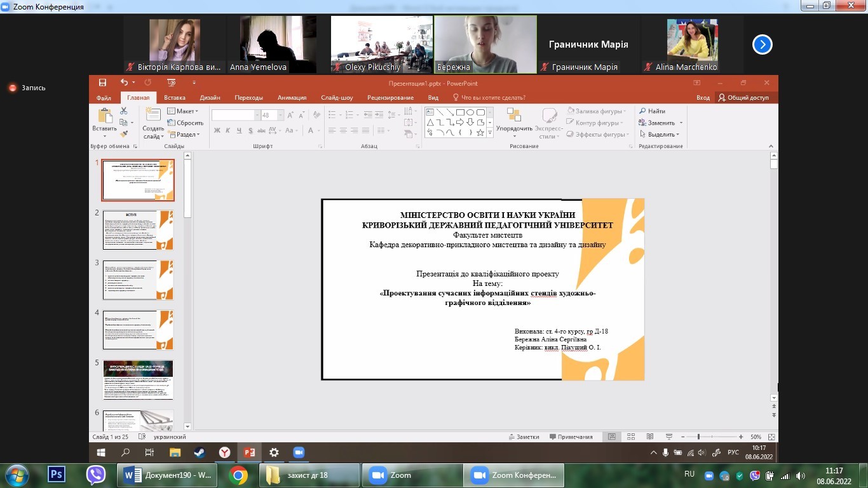Image resolution: width=868 pixels, height=488 pixels.
Task: Select the line shape in gallery
Action: 440,112
